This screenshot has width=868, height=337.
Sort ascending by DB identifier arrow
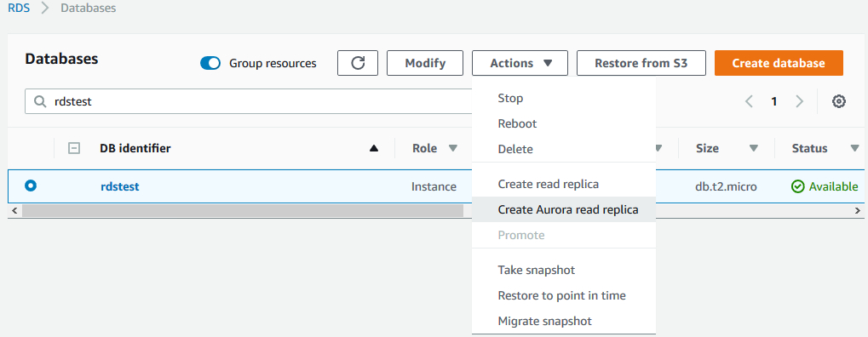(x=374, y=148)
